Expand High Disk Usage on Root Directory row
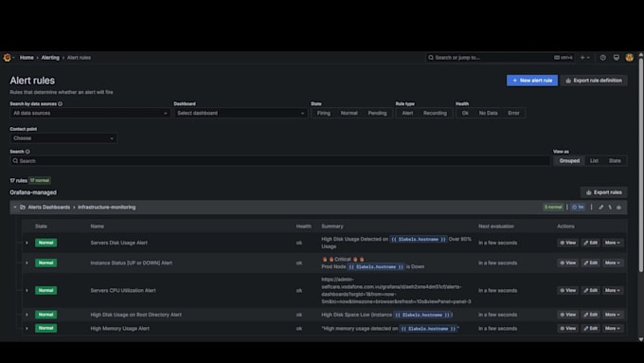The height and width of the screenshot is (363, 644). 27,315
